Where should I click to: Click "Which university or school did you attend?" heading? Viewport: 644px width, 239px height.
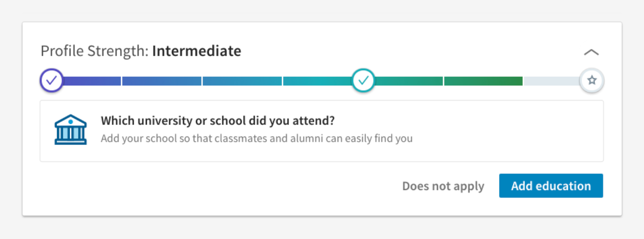click(218, 121)
